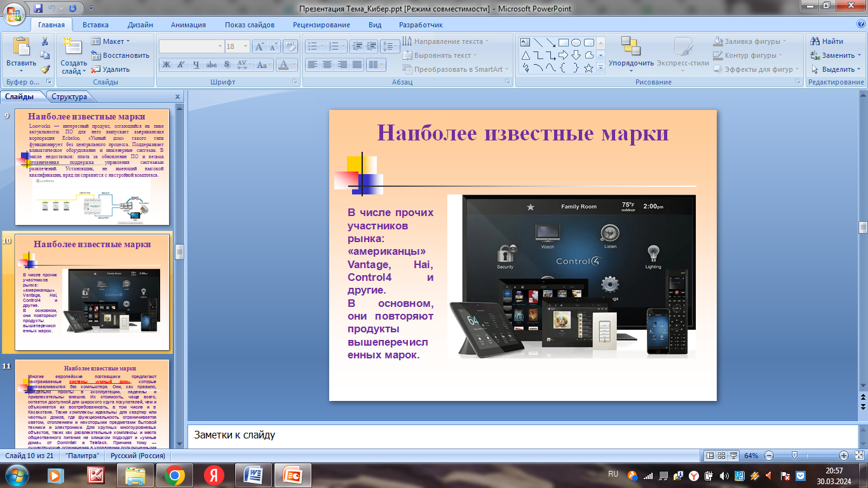Click the Copy icon in clipboard group
This screenshot has height=488, width=868.
(45, 55)
